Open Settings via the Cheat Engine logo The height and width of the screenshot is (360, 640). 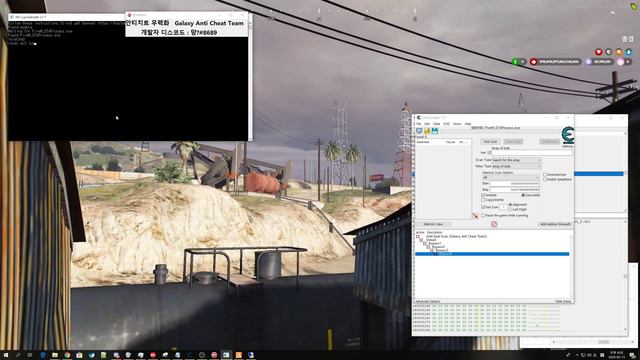coord(568,136)
